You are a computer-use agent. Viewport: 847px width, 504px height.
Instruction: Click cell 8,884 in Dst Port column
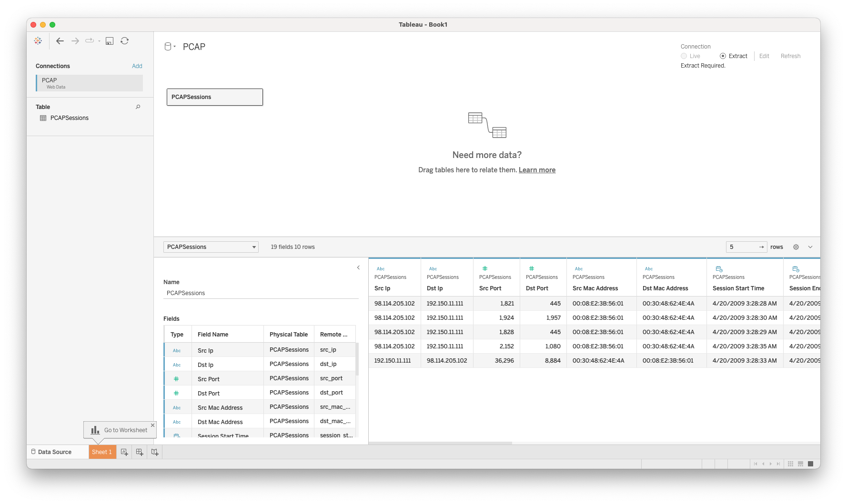[543, 361]
